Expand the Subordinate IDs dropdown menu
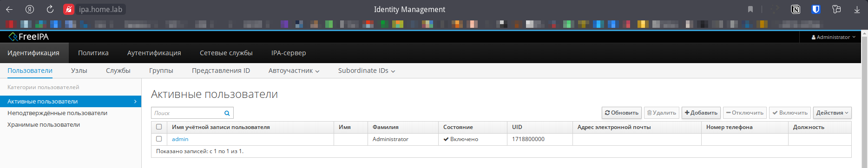 [367, 71]
